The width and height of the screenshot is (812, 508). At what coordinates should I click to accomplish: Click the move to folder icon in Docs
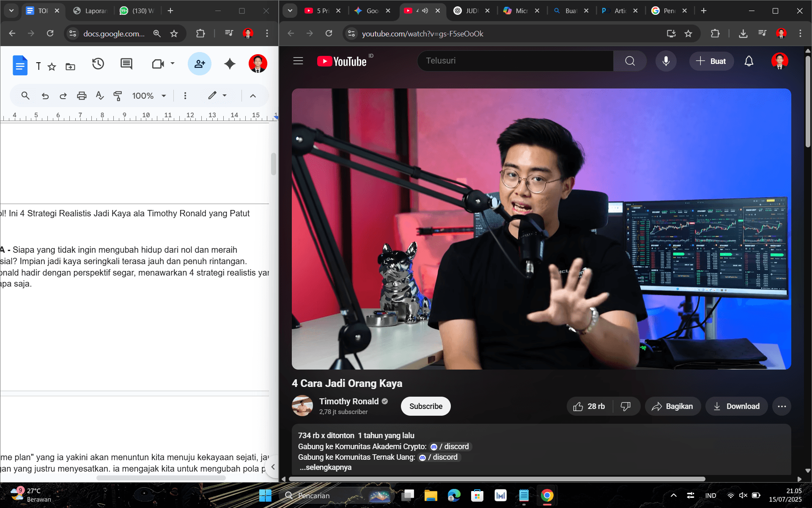click(x=70, y=66)
